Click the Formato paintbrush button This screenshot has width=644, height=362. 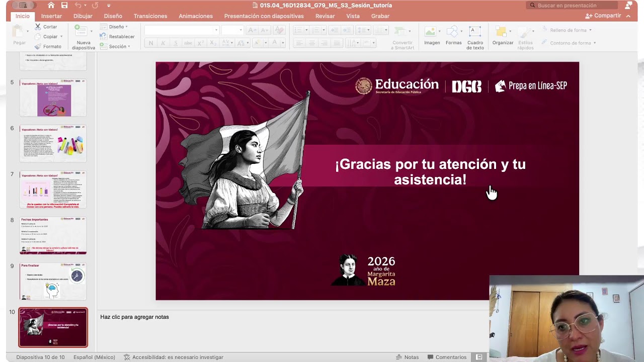click(48, 47)
